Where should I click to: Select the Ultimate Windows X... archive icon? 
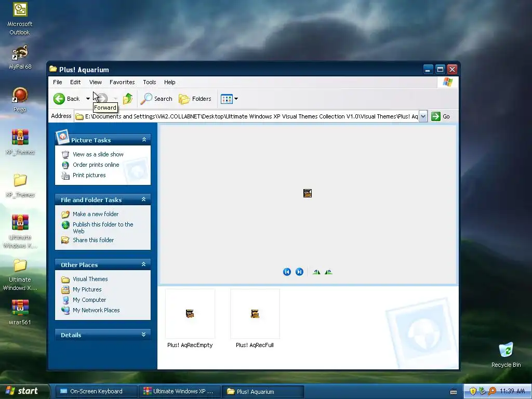coord(20,231)
